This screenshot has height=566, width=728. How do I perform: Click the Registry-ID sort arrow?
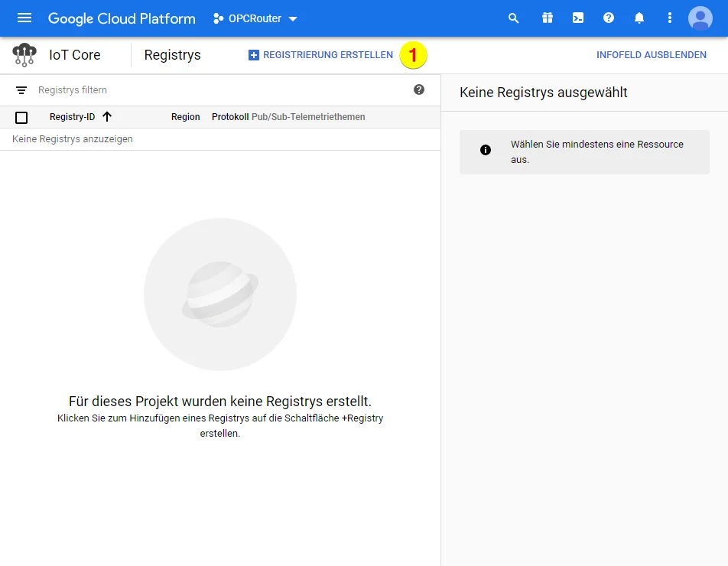107,116
